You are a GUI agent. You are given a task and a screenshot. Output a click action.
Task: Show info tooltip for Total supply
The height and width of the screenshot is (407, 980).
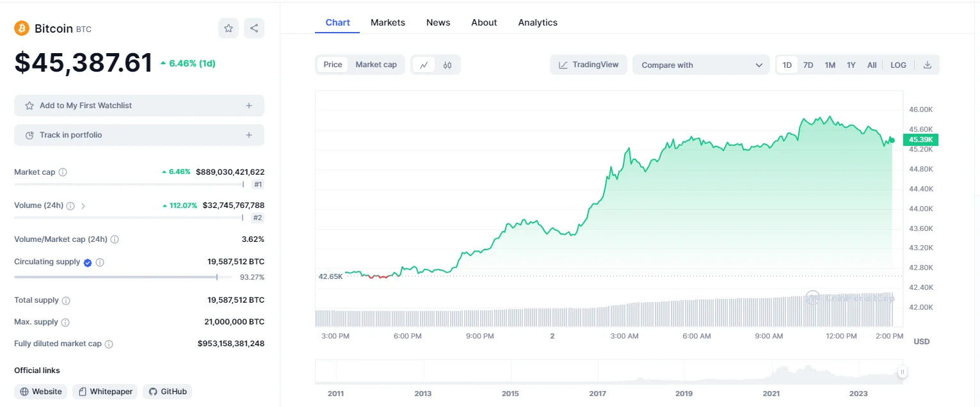[x=66, y=301]
